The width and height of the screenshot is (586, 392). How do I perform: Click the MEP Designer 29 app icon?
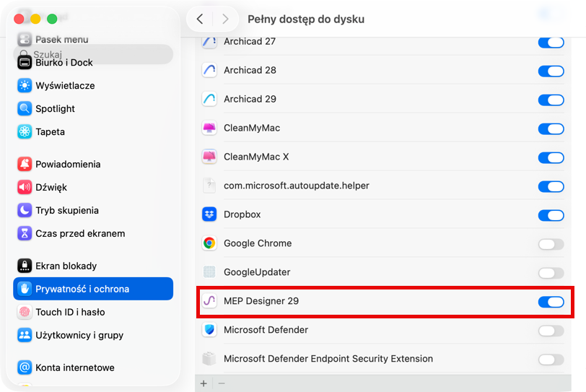(209, 301)
